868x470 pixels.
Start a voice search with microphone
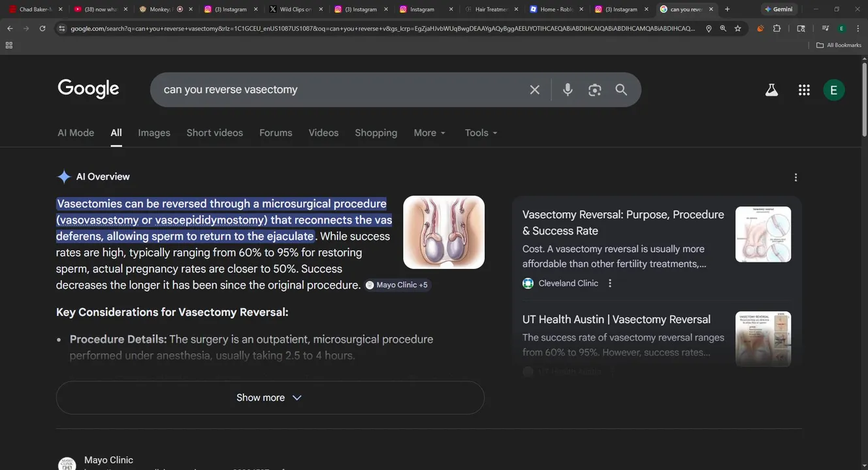point(568,90)
